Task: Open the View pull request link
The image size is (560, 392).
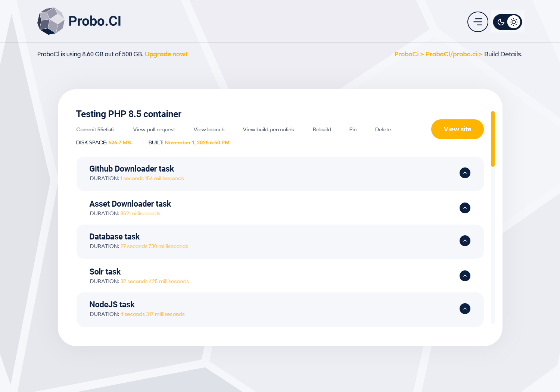Action: pos(154,129)
